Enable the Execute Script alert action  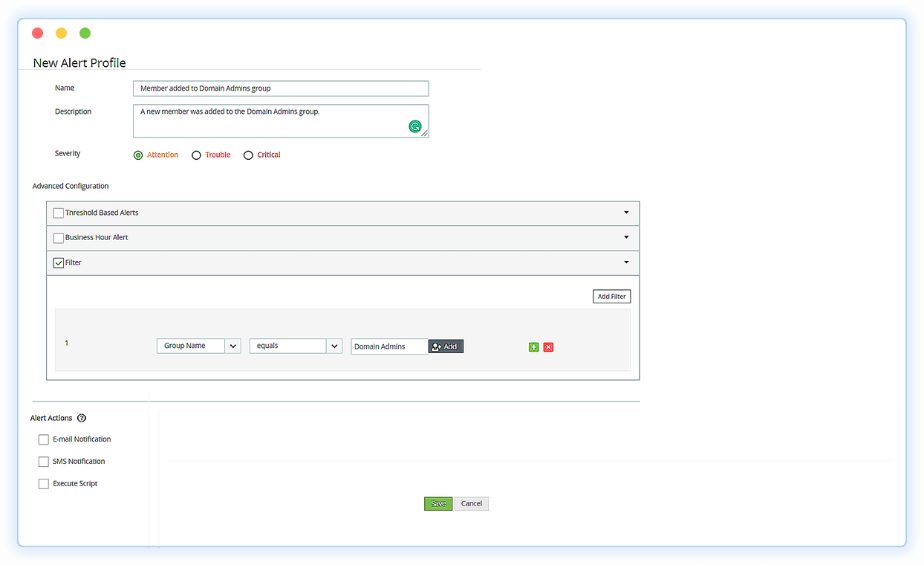[x=44, y=483]
